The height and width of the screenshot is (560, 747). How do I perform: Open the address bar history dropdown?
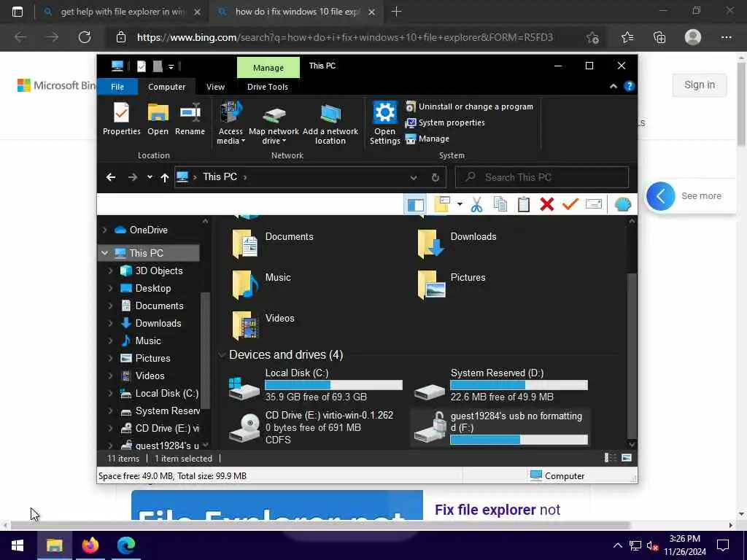click(x=413, y=178)
